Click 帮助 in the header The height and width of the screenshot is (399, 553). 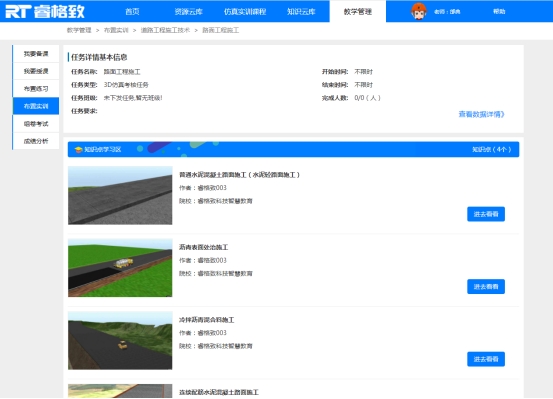pyautogui.click(x=499, y=12)
